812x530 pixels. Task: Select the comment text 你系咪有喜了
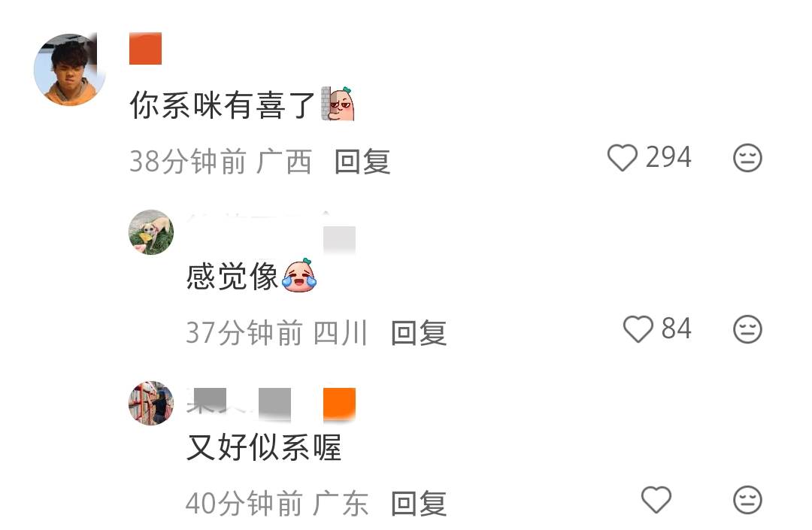point(222,105)
